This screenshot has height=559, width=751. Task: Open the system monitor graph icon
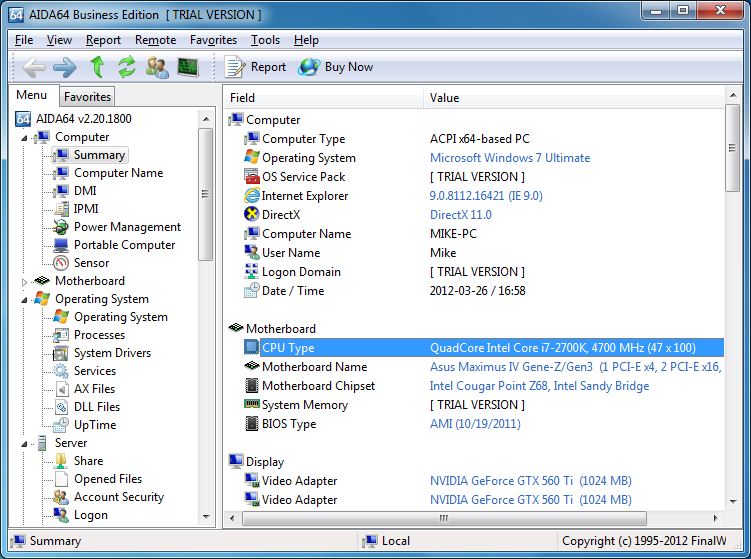point(188,67)
